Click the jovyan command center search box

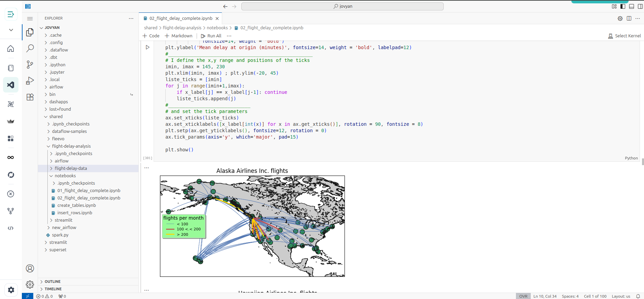point(343,6)
